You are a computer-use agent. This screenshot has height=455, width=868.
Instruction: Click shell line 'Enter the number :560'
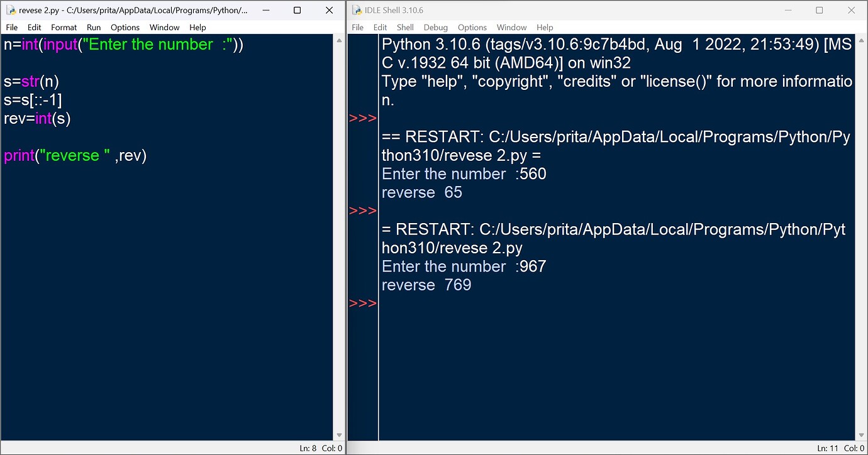(464, 174)
